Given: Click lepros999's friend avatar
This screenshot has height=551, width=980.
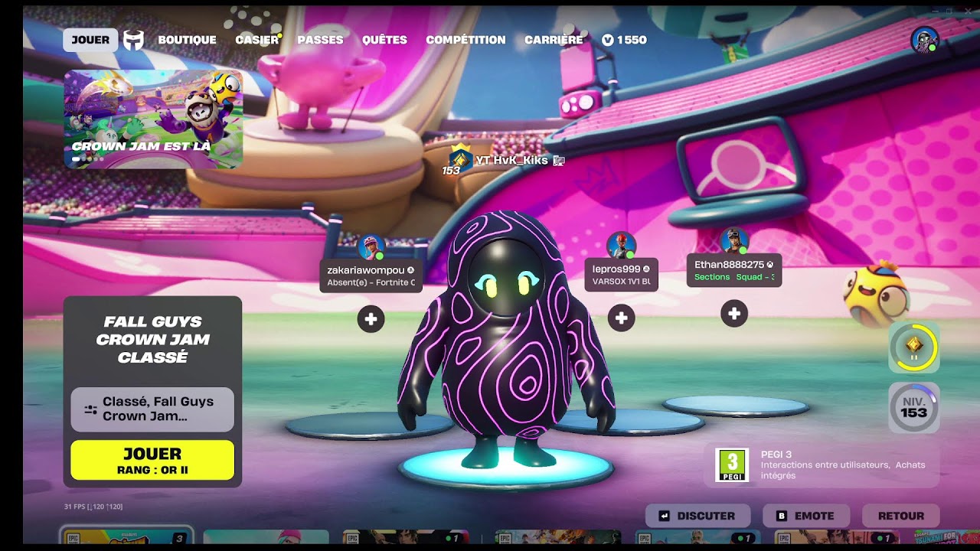Looking at the screenshot, I should (x=621, y=246).
